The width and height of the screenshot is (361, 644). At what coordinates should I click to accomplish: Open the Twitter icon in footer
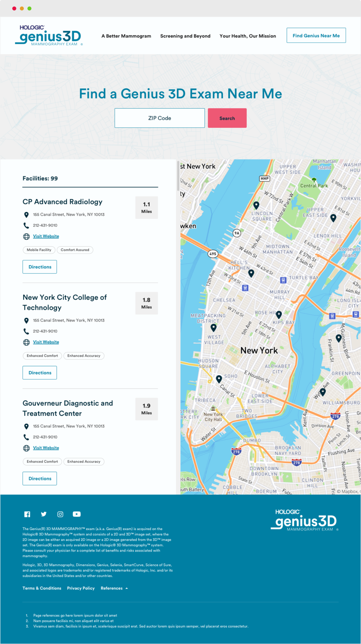point(44,514)
